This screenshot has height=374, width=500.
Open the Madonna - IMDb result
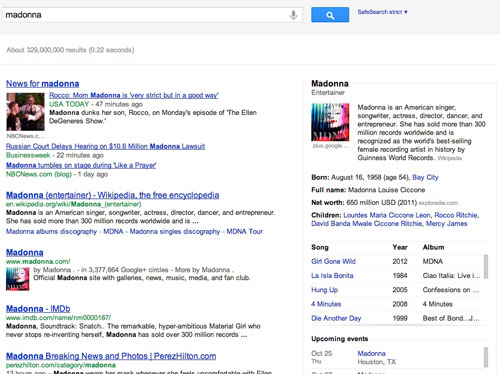pos(38,309)
